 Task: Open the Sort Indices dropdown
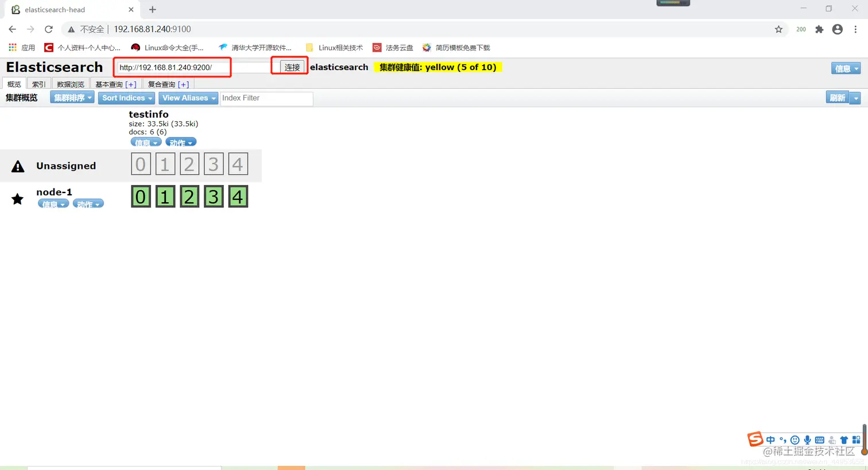(126, 98)
